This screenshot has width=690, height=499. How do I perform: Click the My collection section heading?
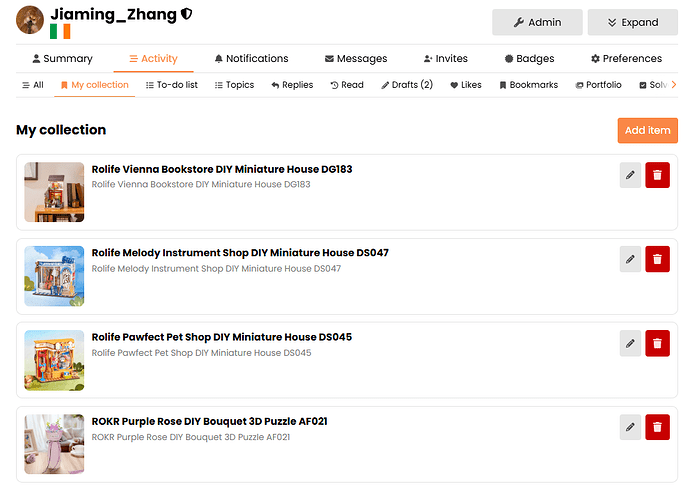click(61, 130)
